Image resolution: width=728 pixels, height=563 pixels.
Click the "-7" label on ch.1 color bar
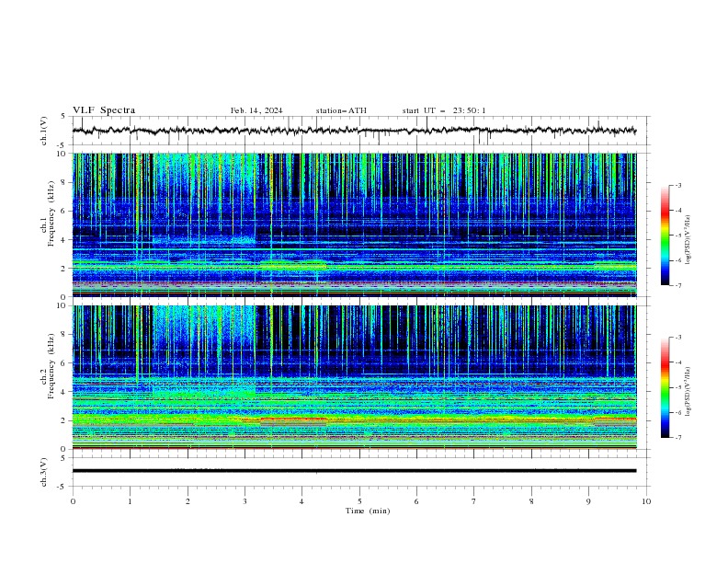677,285
